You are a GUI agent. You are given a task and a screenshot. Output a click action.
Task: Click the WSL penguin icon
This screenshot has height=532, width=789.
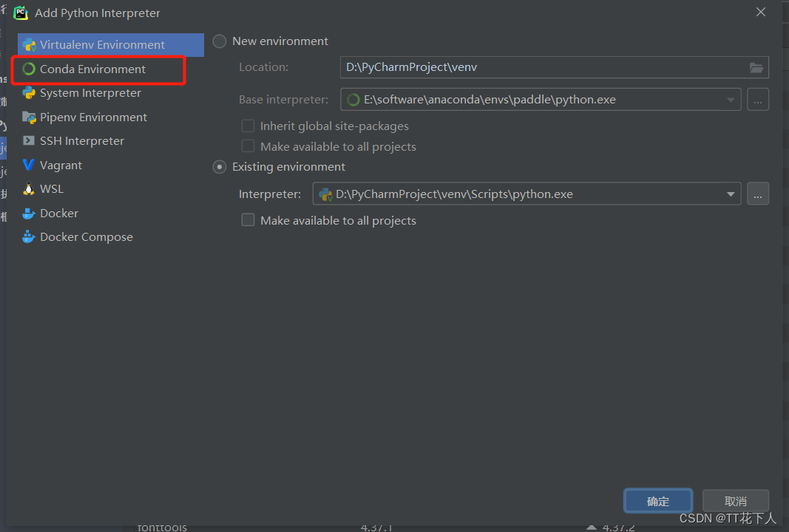tap(29, 189)
